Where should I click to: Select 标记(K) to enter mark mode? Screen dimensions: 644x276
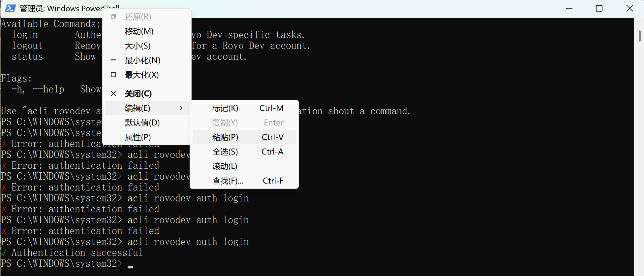[225, 108]
